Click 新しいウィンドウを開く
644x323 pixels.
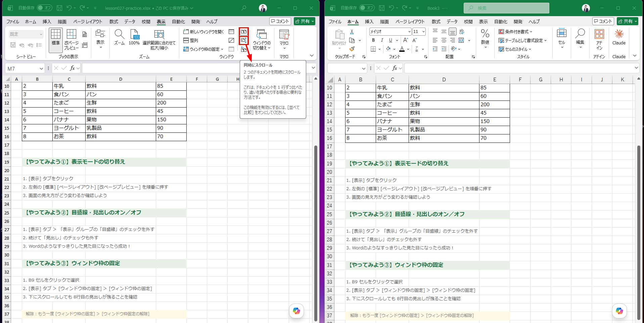[x=203, y=32]
